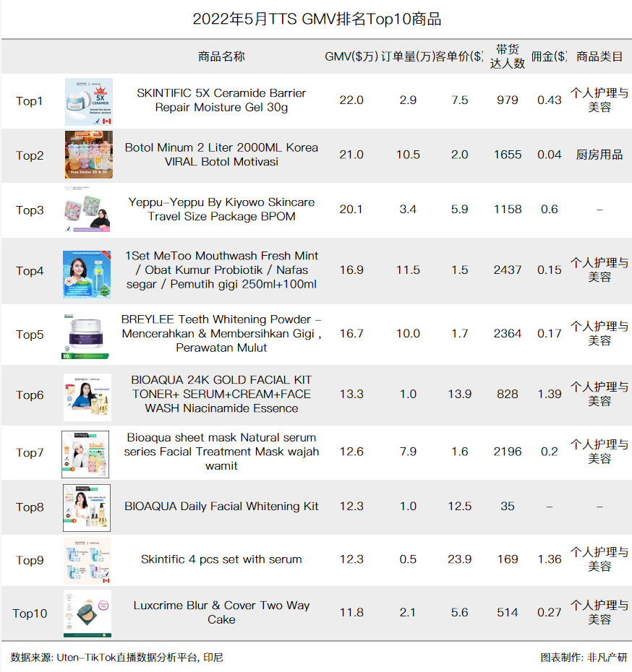
Task: Click 'SKINTIFIC 5X Ceramide Barrier Repair' product name
Action: tap(221, 100)
